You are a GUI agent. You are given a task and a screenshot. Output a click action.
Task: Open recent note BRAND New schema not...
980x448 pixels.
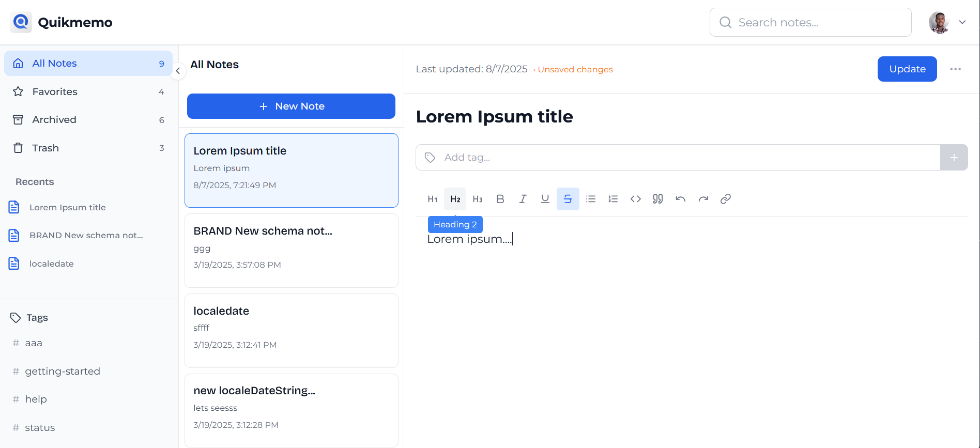point(88,236)
